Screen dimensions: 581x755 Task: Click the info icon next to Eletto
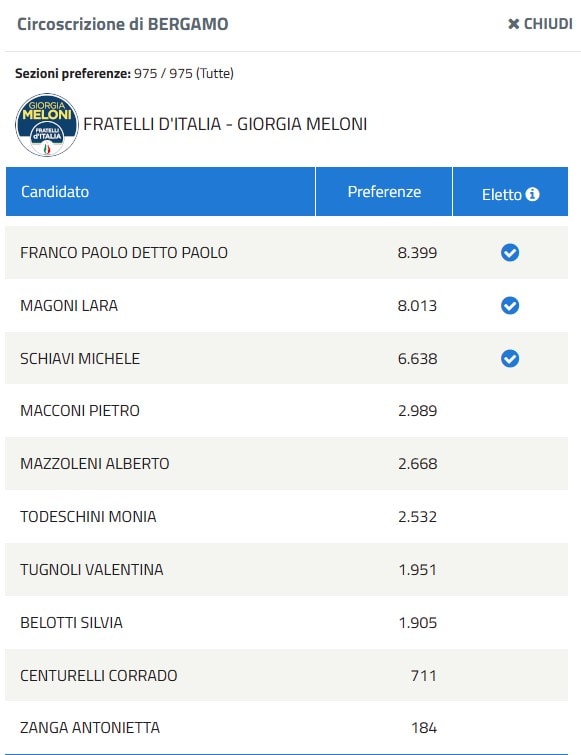[x=532, y=194]
